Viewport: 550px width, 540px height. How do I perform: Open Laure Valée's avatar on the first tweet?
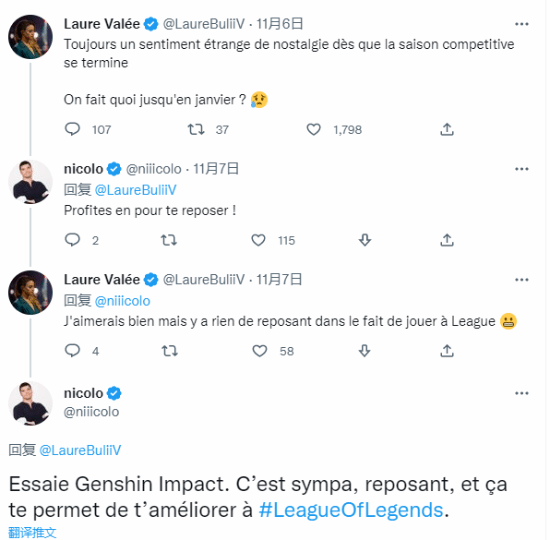[31, 37]
